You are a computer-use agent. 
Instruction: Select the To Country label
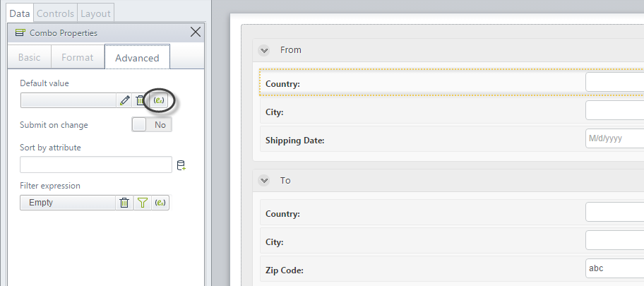(x=282, y=214)
